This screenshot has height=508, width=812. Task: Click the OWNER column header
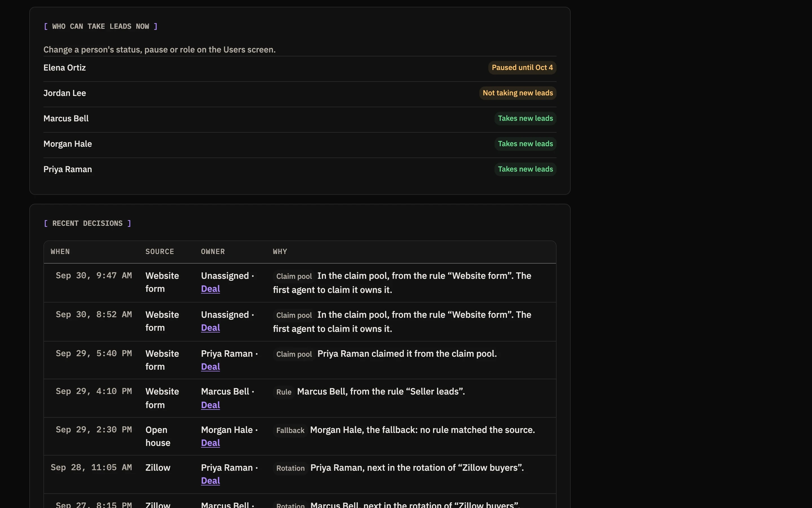(x=213, y=252)
